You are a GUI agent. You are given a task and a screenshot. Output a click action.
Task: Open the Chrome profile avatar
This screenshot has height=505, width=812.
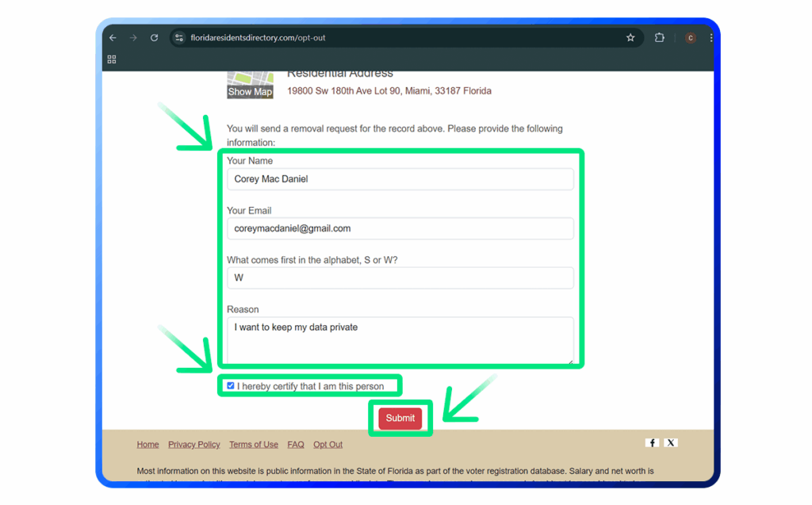(x=690, y=38)
